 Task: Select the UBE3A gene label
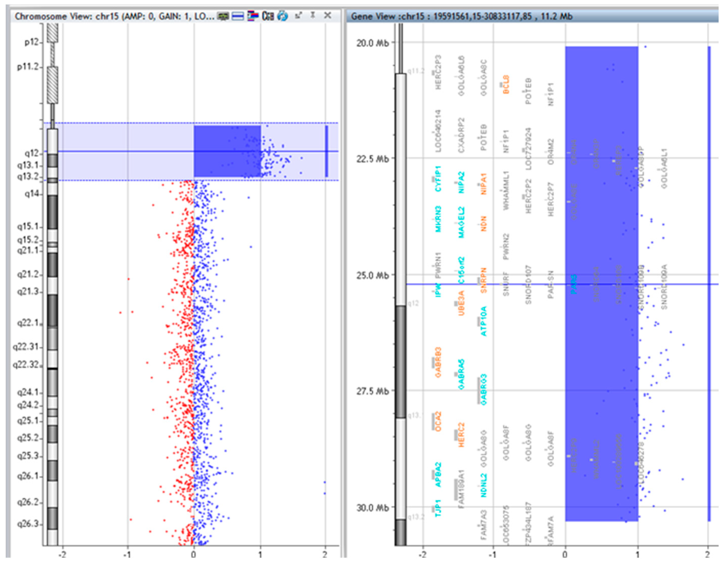pos(461,303)
